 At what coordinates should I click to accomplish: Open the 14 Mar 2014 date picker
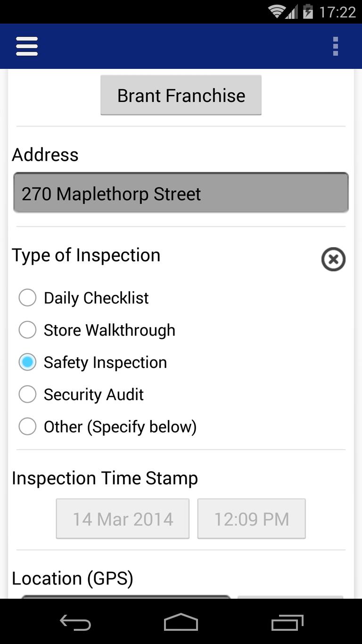[123, 519]
